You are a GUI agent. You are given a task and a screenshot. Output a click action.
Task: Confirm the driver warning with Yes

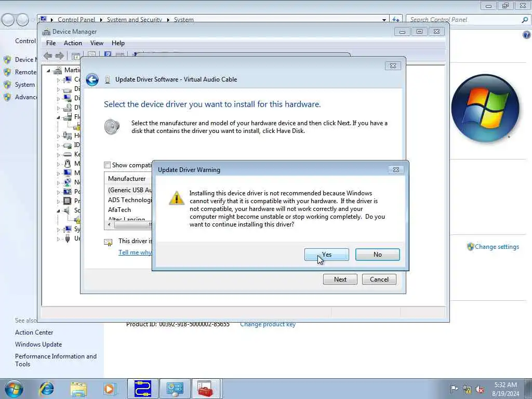[x=326, y=255]
